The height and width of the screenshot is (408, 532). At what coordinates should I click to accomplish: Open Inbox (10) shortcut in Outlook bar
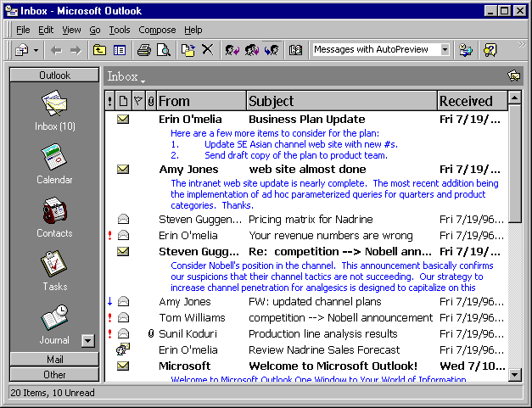54,110
